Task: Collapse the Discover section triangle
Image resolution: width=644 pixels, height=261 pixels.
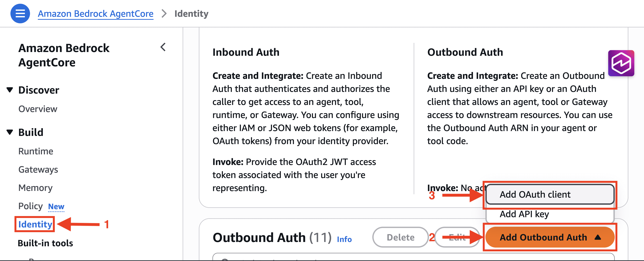Action: (x=10, y=90)
